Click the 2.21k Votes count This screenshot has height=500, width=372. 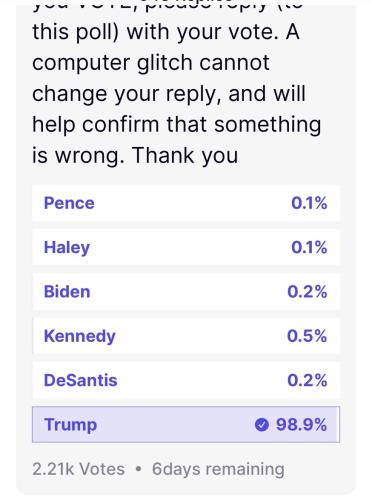(x=79, y=469)
